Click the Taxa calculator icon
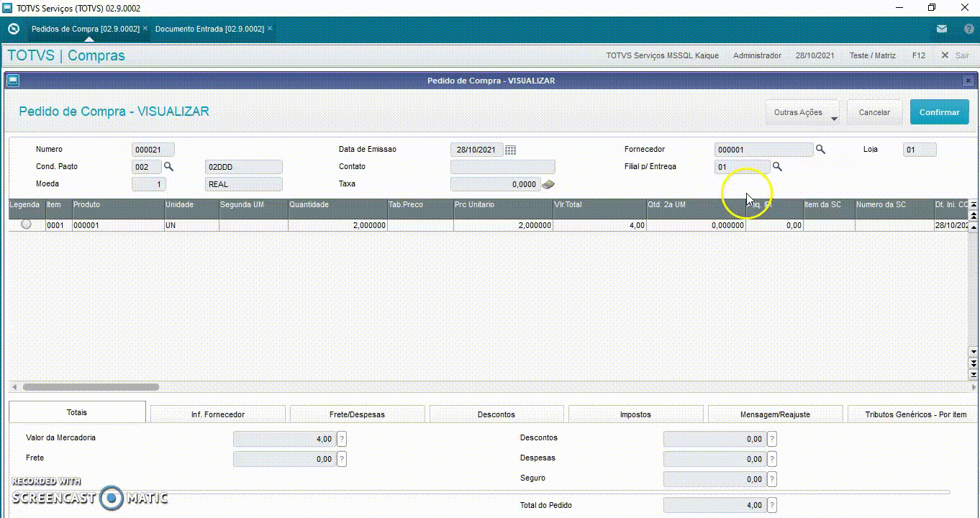 click(x=548, y=184)
